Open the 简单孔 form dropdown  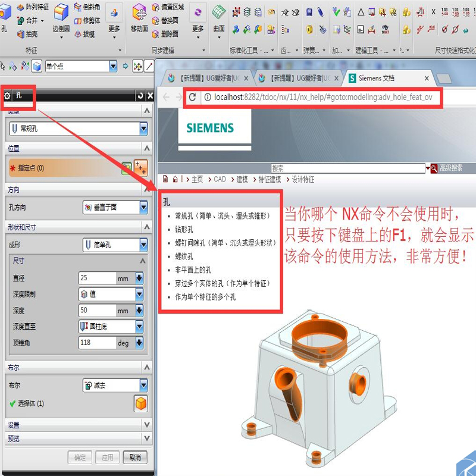click(143, 245)
